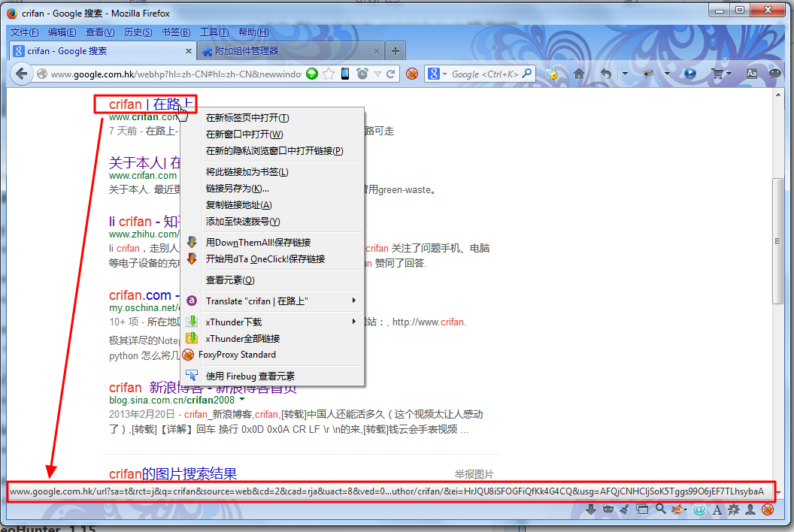The width and height of the screenshot is (794, 532).
Task: Click the magnifier in the Google search box
Action: (527, 74)
